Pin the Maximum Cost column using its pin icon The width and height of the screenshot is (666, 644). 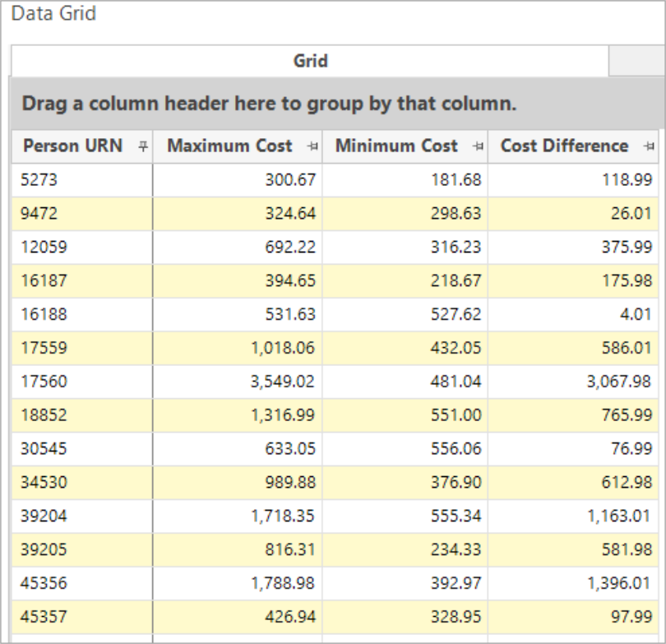[310, 146]
